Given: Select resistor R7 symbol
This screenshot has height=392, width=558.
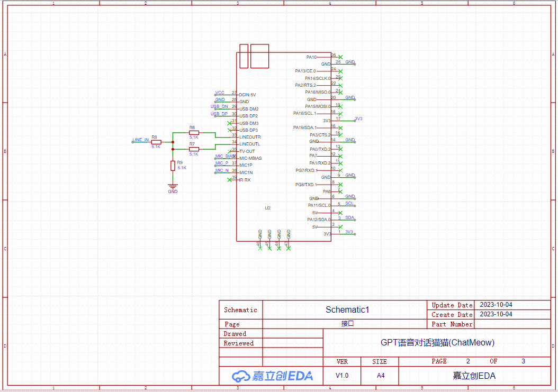Looking at the screenshot, I should coord(194,149).
